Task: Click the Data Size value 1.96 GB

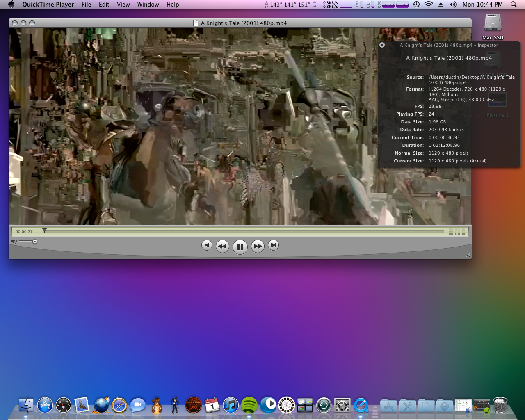Action: pos(437,122)
